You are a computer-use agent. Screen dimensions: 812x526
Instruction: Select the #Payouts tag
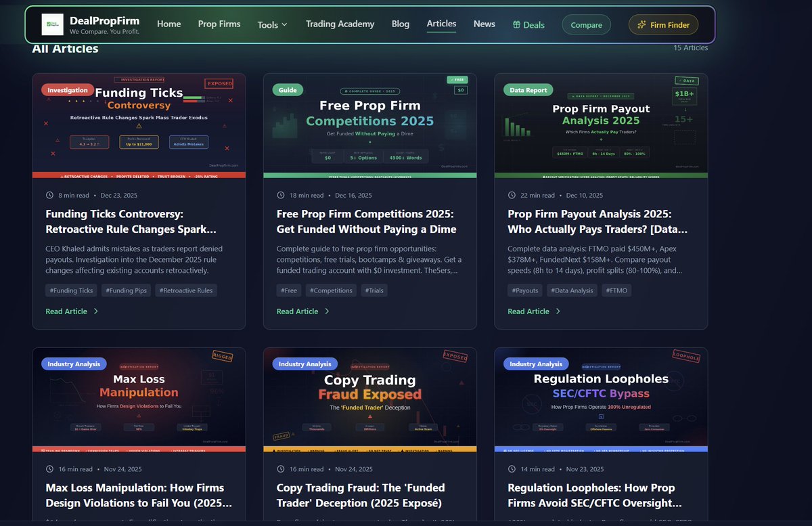click(x=525, y=290)
